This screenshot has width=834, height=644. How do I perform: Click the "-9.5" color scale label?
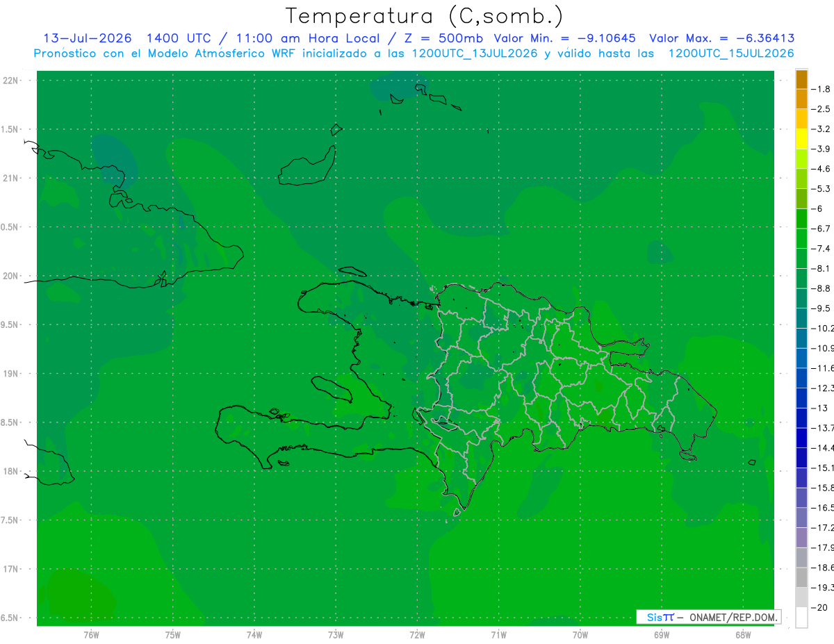[x=821, y=308]
